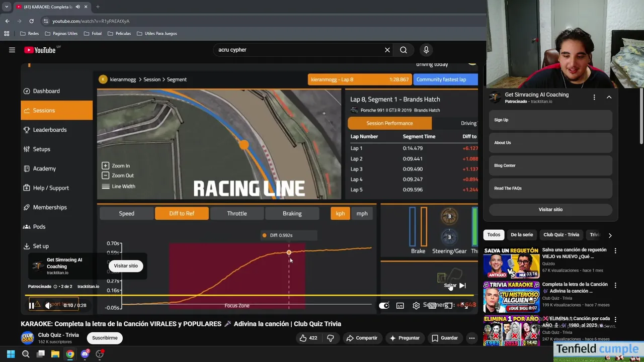The width and height of the screenshot is (644, 362).
Task: Show more filter chips with the arrow
Action: (610, 235)
